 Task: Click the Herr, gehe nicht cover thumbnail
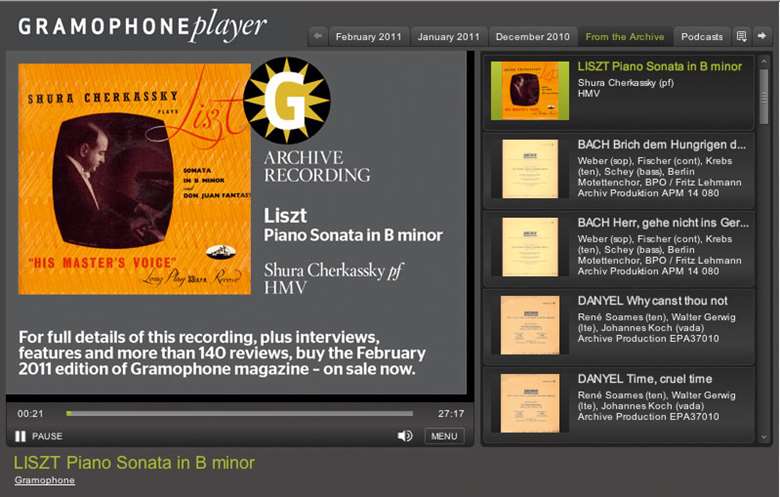pos(530,247)
